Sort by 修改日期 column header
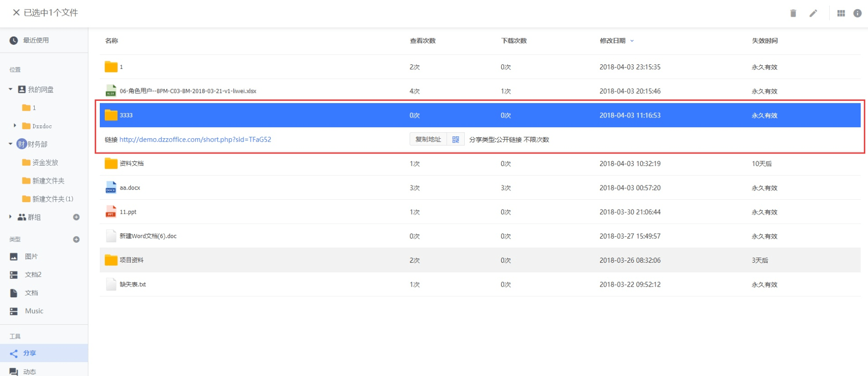868x376 pixels. click(613, 41)
